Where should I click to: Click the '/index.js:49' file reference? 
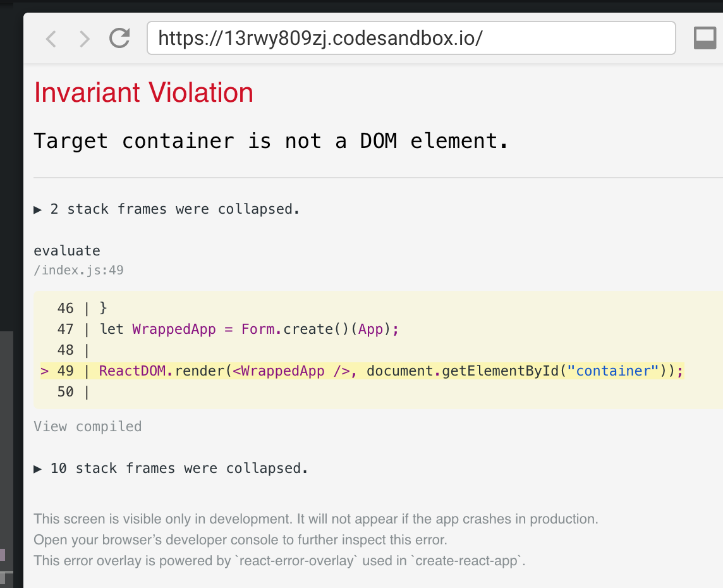point(79,270)
